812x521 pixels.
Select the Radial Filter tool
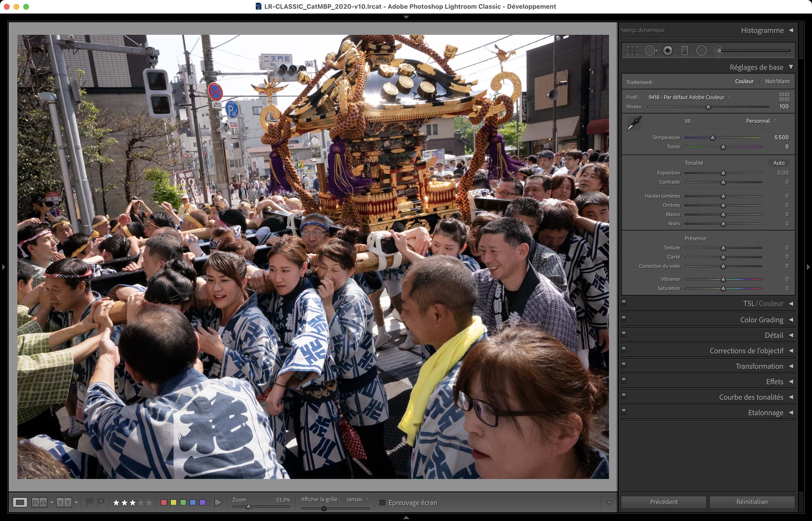point(701,51)
